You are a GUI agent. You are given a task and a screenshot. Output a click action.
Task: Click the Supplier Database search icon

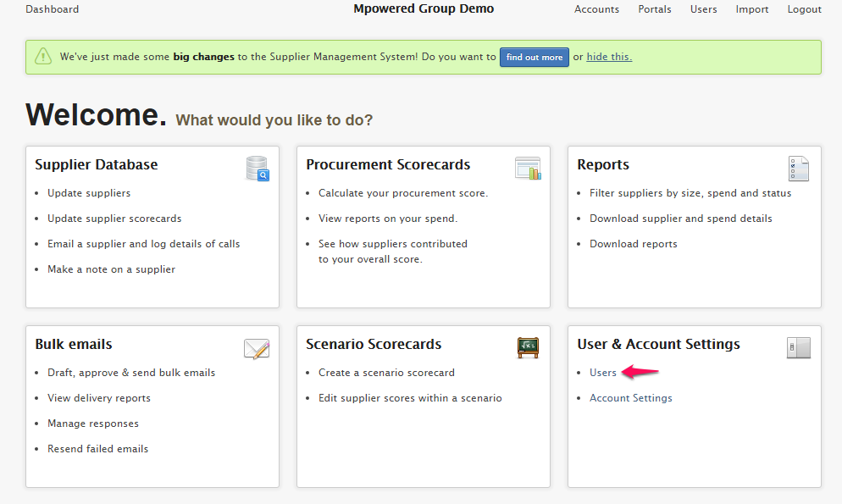(258, 169)
